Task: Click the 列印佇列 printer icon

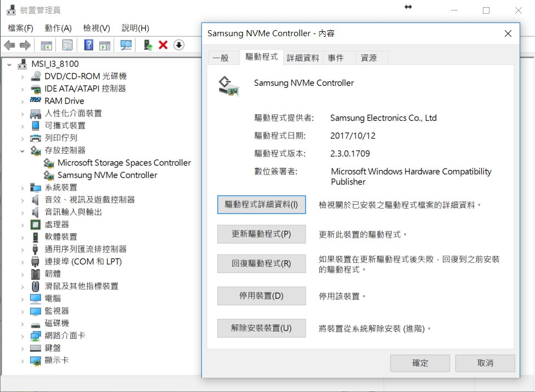Action: click(x=36, y=138)
